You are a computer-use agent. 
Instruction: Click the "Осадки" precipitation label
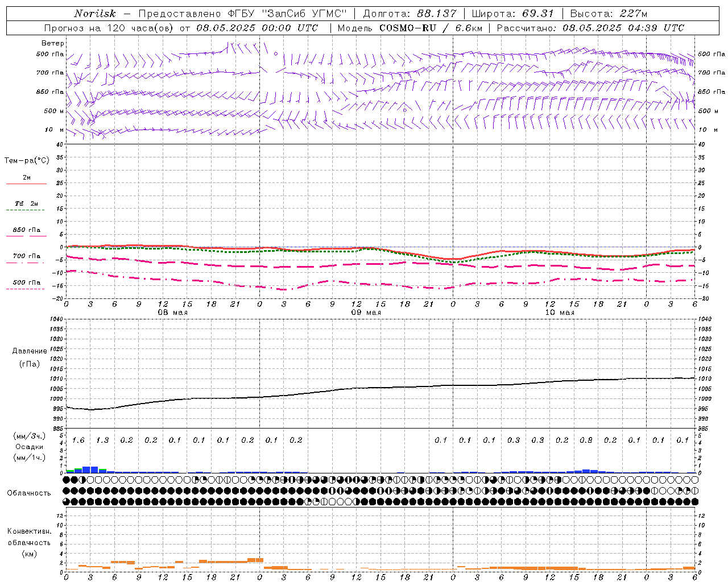point(30,447)
